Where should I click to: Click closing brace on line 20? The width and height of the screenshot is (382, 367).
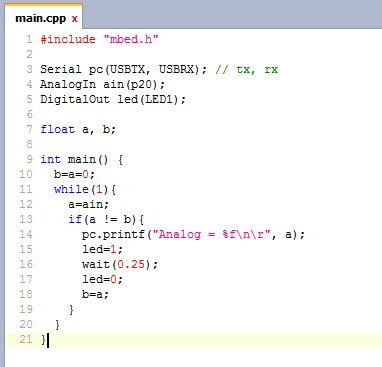click(57, 325)
